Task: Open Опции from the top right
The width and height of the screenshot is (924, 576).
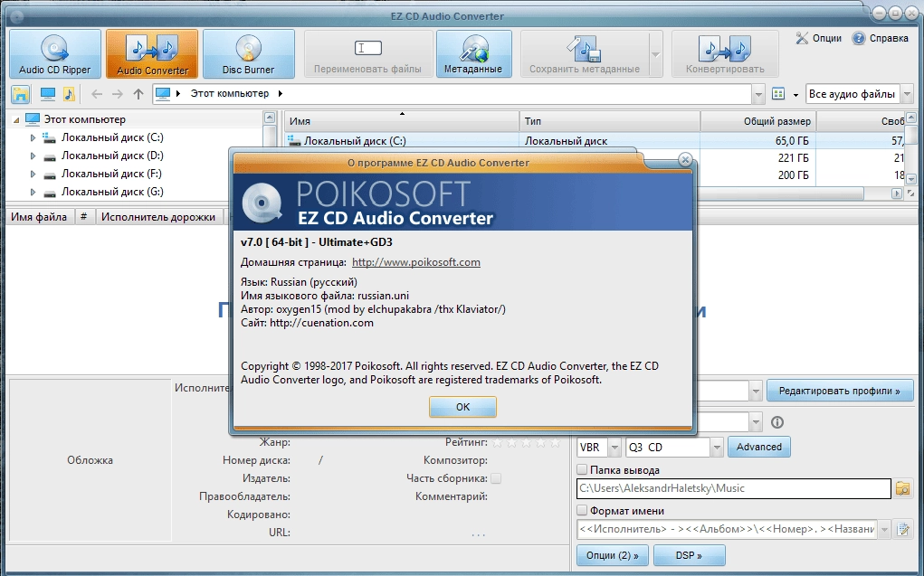Action: coord(818,38)
